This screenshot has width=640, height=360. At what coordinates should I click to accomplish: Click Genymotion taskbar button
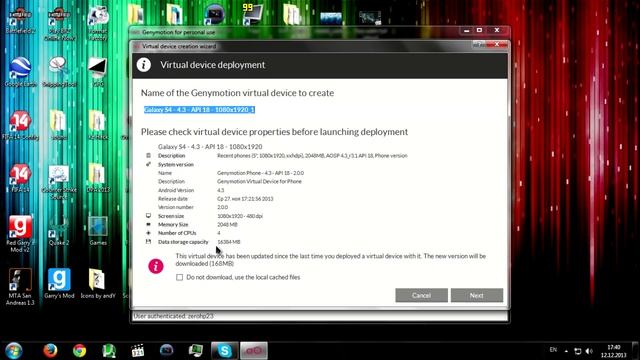(x=254, y=351)
